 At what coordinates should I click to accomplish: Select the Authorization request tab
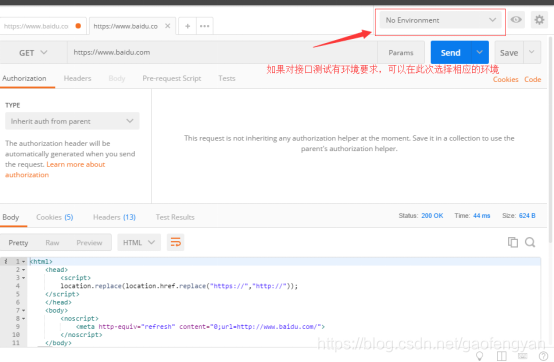tap(24, 78)
